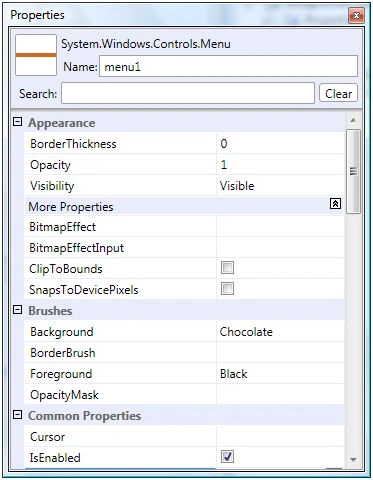Click the Clear button
373x480 pixels.
pos(338,93)
